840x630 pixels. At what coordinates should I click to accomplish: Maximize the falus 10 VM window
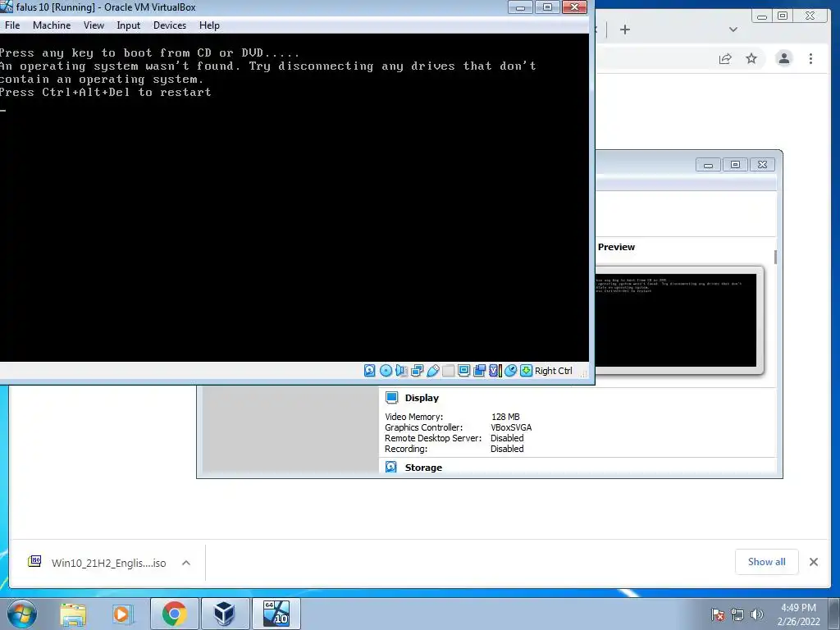tap(547, 7)
